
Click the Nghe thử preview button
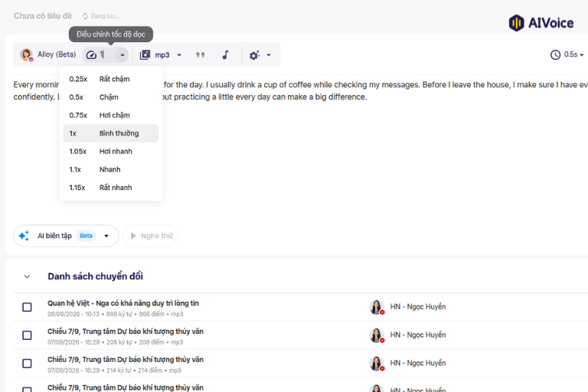[151, 236]
